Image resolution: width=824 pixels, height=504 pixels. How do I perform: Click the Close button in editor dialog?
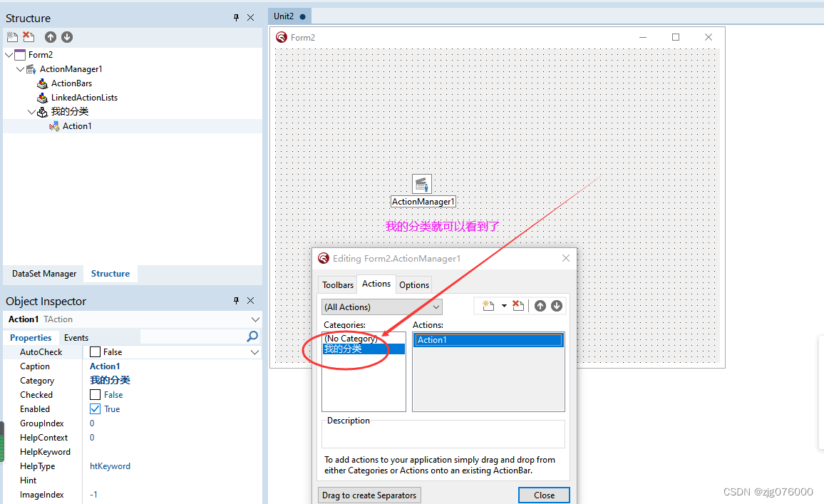coord(544,495)
